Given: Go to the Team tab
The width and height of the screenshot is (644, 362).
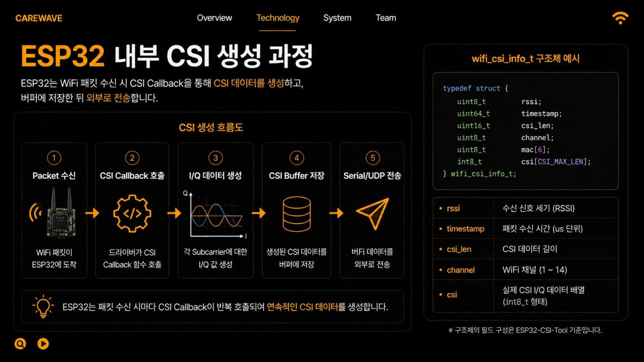Looking at the screenshot, I should (x=386, y=18).
